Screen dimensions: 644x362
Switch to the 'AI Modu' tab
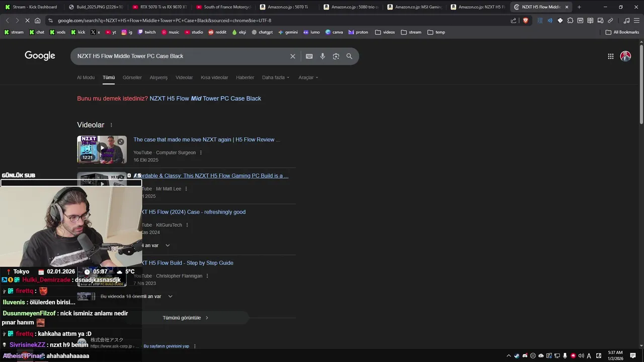point(86,77)
